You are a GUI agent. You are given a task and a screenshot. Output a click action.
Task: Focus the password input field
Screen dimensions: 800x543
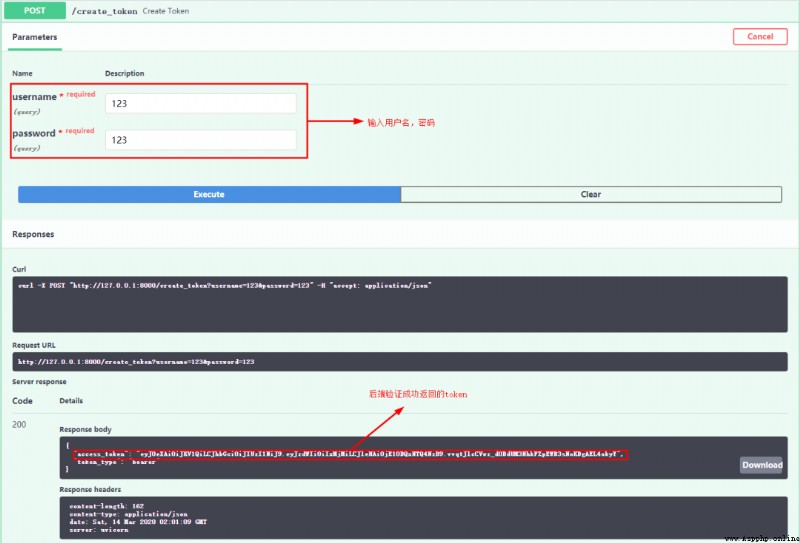pos(201,140)
